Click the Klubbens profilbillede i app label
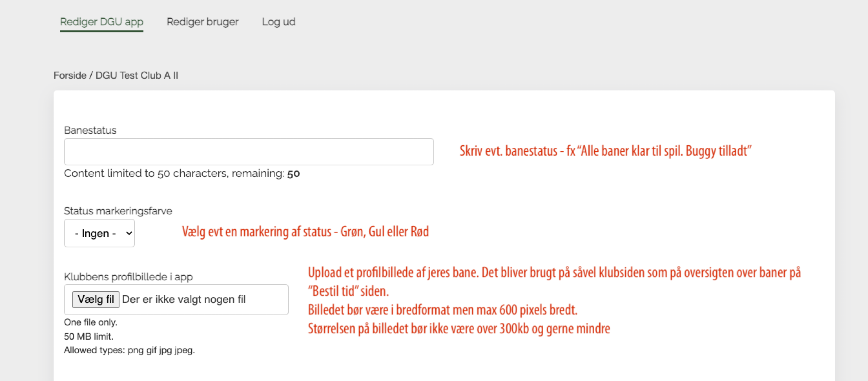This screenshot has height=381, width=868. (x=128, y=277)
